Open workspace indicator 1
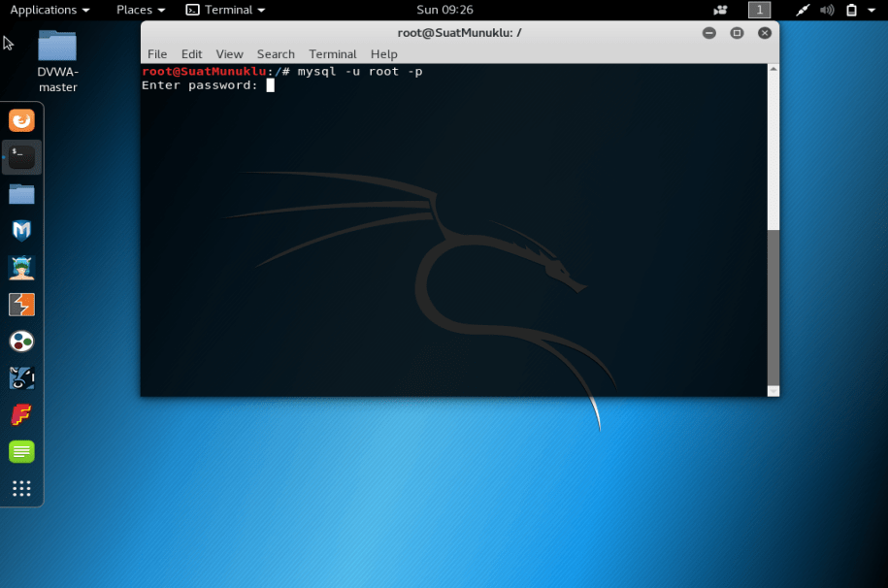 [760, 10]
